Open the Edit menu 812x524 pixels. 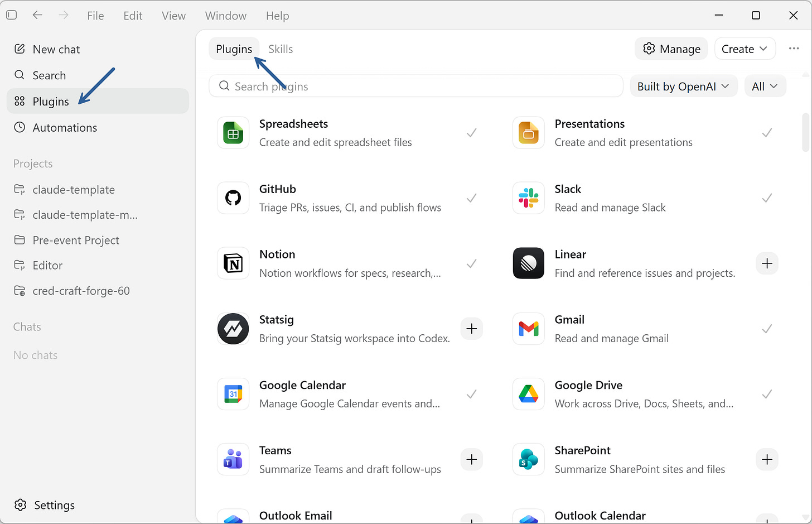point(133,16)
